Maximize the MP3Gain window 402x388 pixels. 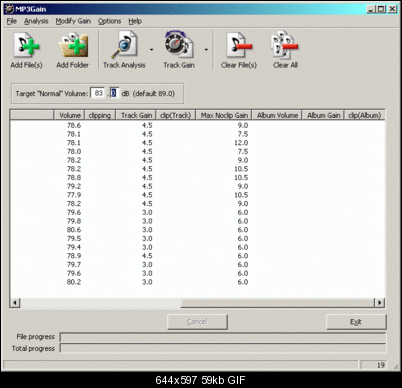(x=381, y=9)
